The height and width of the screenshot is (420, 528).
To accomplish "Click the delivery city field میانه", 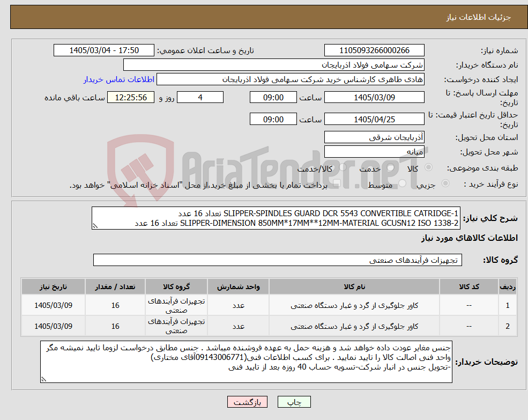I will [x=374, y=152].
